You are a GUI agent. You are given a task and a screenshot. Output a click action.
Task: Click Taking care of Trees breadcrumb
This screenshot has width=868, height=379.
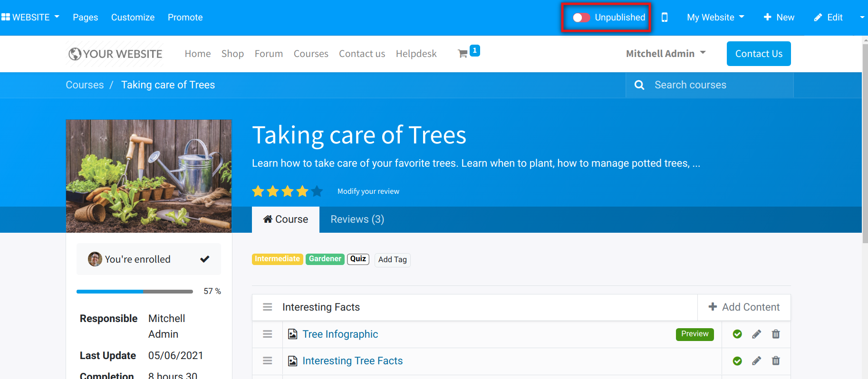click(168, 85)
